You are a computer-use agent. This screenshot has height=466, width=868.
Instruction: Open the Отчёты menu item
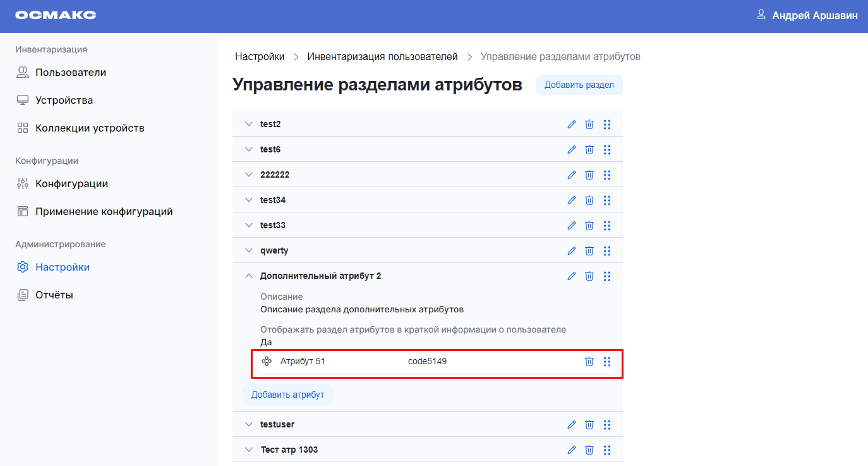click(x=54, y=295)
